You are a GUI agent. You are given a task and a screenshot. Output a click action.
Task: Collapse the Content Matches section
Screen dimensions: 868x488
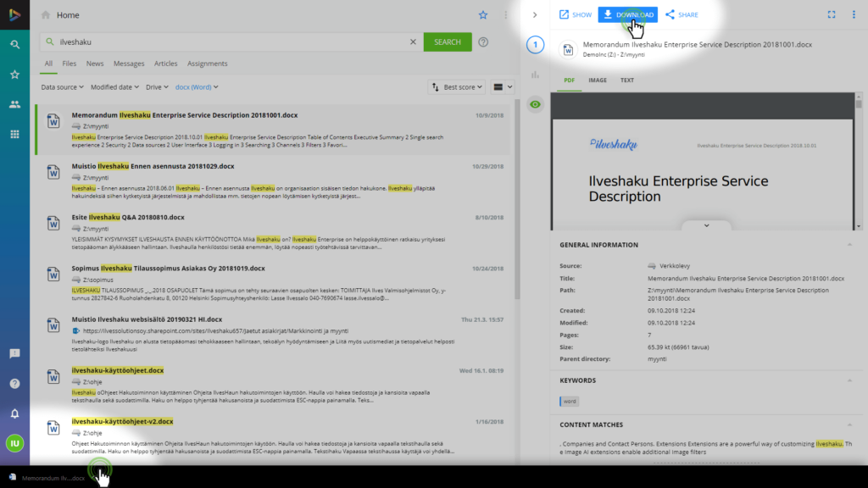(849, 424)
